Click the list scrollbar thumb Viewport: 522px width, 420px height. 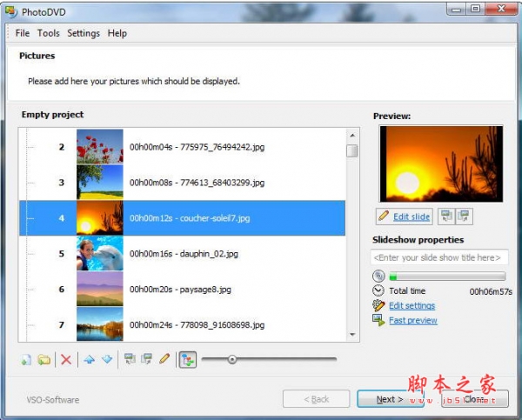point(352,150)
